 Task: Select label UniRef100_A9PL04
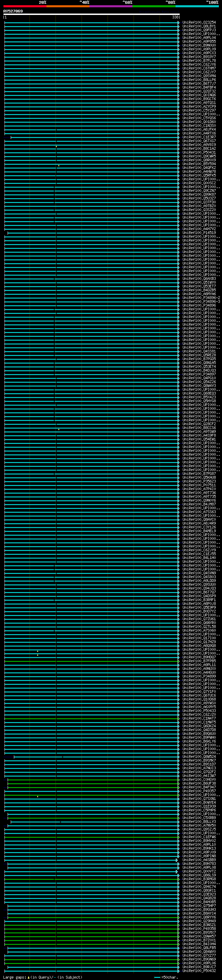coord(199,38)
